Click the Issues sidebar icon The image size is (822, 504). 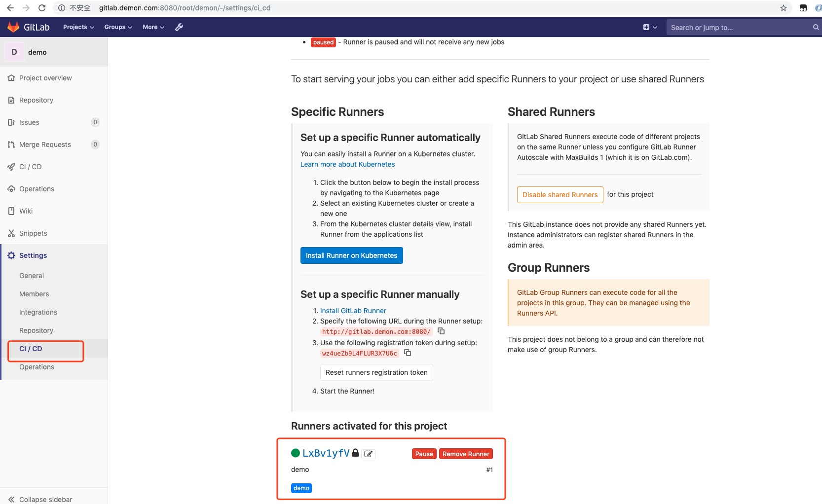[x=11, y=122]
